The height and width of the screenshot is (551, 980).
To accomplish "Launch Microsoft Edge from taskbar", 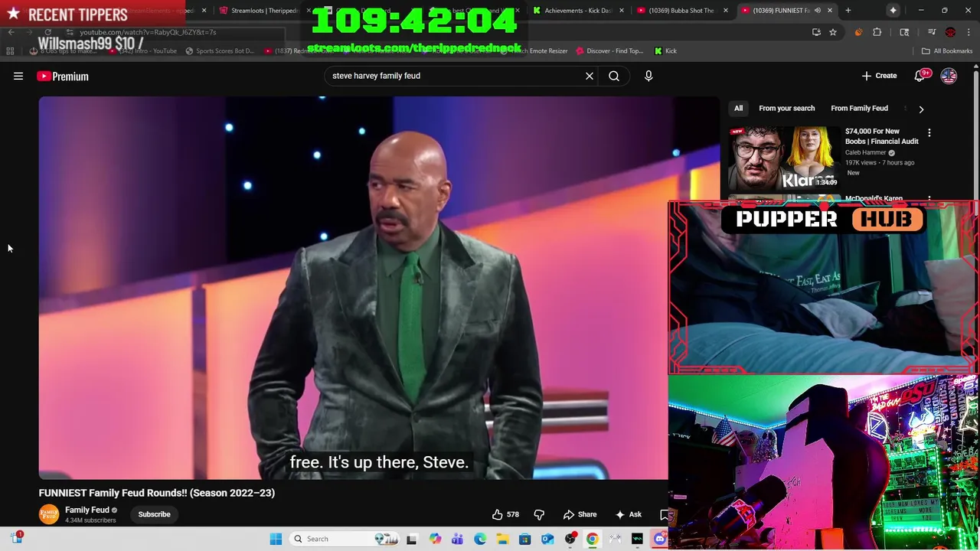I will pos(480,539).
